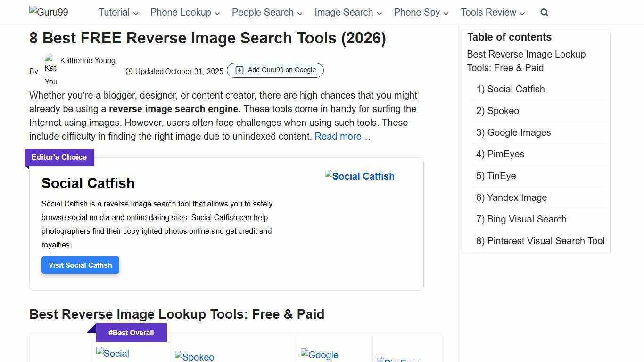The height and width of the screenshot is (362, 644).
Task: Select the Image Search menu item
Action: coord(344,12)
